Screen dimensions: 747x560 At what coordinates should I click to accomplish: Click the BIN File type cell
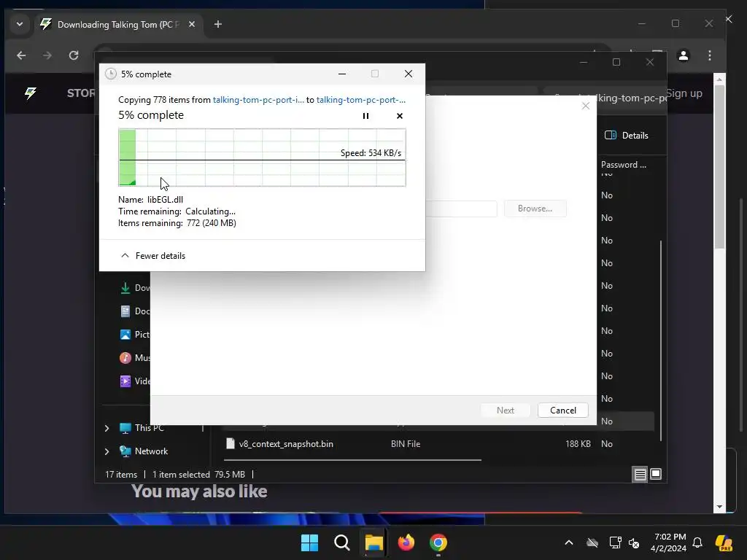406,444
